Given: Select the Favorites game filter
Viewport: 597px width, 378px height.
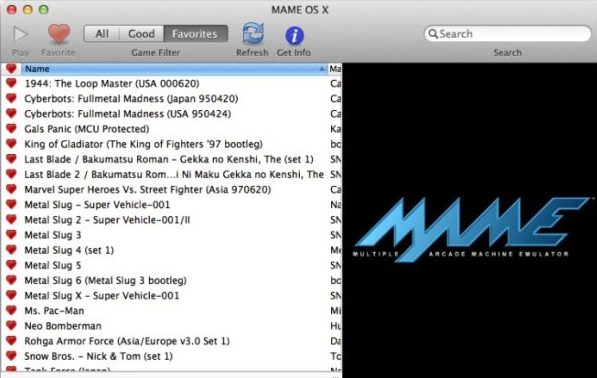Looking at the screenshot, I should click(196, 34).
